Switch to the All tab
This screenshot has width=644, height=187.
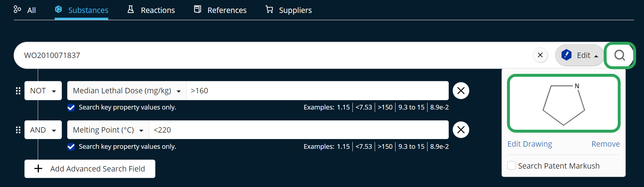tap(24, 10)
